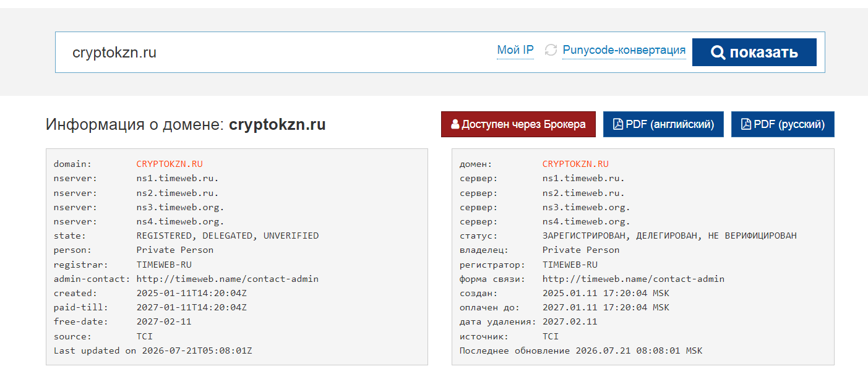Click REGISTERED, DELEGATED, UNVERIFIED state value
This screenshot has width=868, height=374.
pos(228,236)
